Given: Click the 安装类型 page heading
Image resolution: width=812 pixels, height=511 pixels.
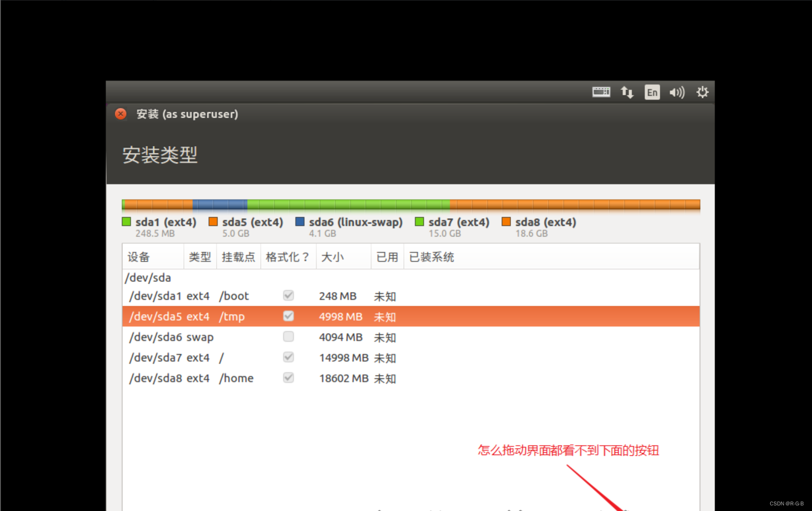Looking at the screenshot, I should point(160,155).
